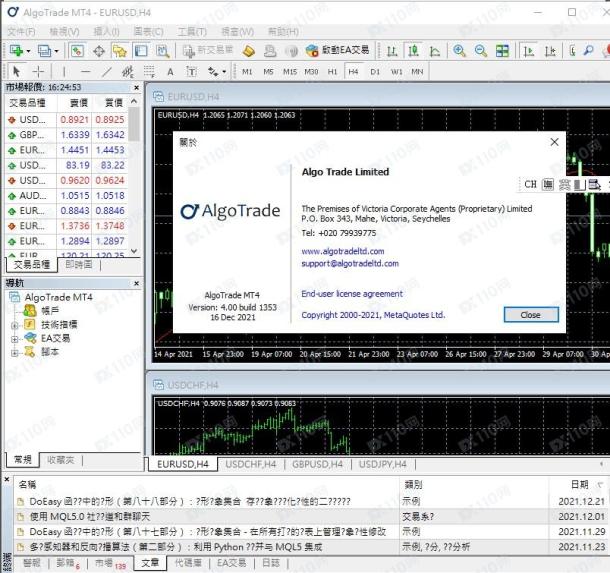Screen dimensions: 610x573
Task: Expand the 腳本 tree node
Action: 15,353
